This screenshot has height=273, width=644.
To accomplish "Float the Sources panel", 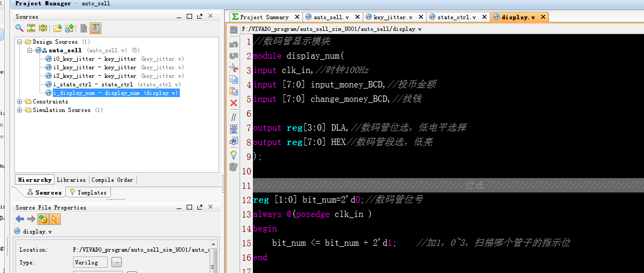I will tap(200, 17).
